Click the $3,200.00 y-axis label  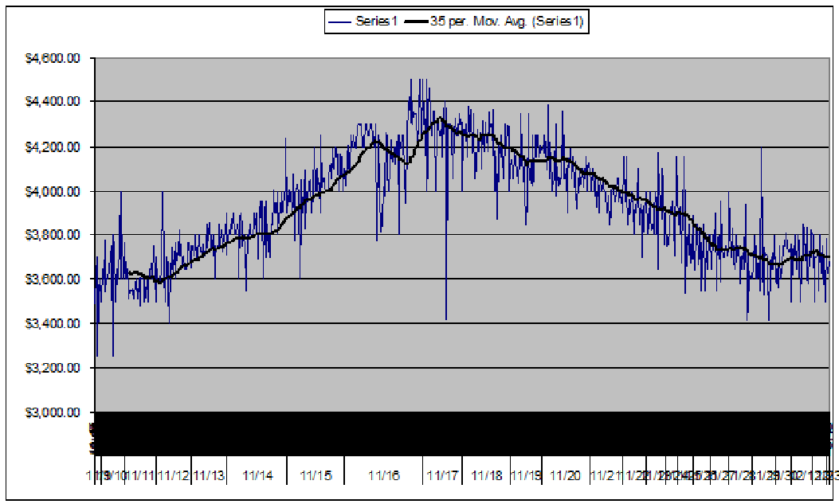[53, 369]
